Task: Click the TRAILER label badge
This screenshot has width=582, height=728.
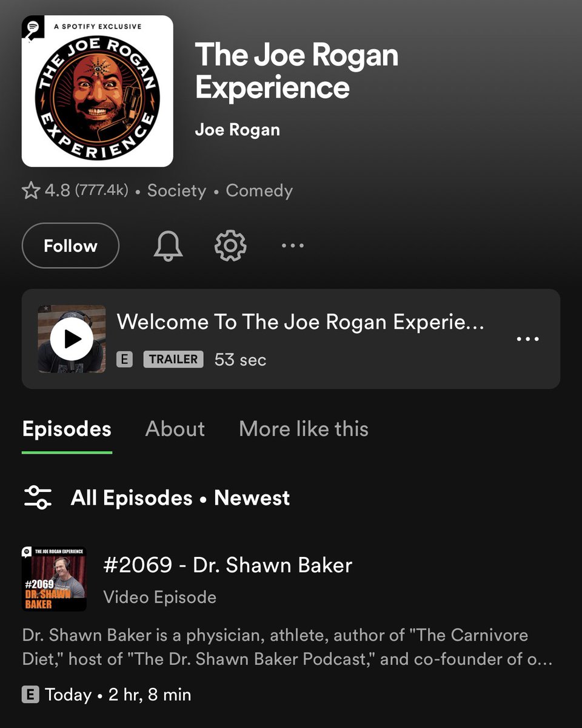Action: (x=172, y=359)
